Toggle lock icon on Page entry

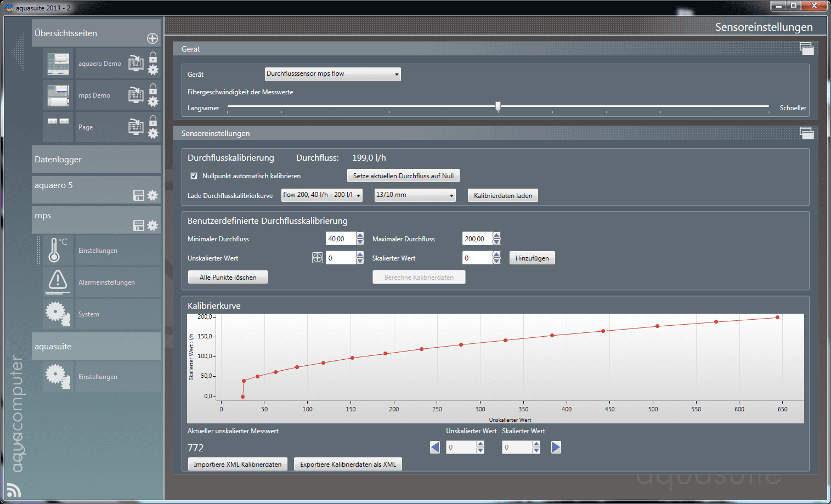click(x=153, y=121)
